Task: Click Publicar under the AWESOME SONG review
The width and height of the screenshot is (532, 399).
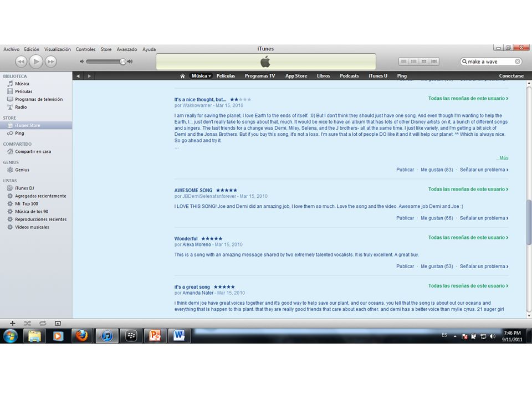Action: tap(405, 218)
